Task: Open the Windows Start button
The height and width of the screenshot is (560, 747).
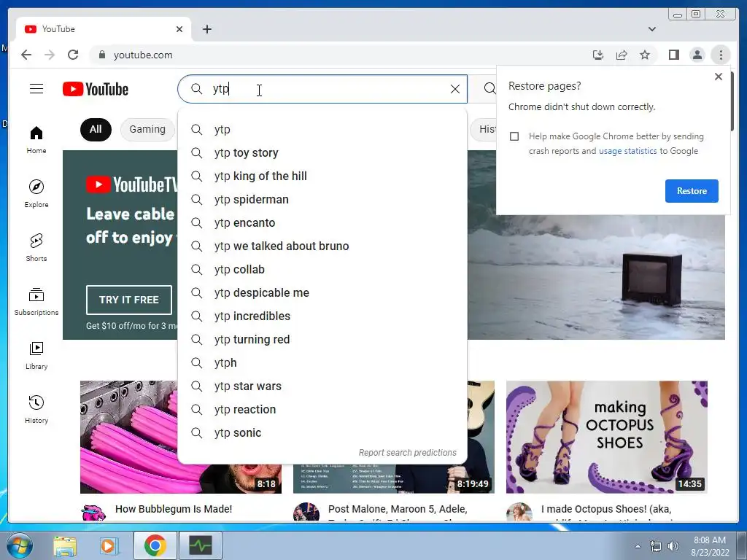Action: [x=18, y=545]
